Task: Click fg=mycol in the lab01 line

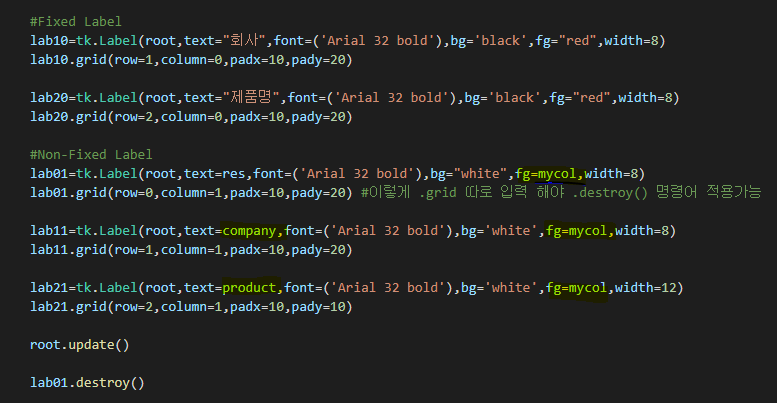Action: 546,174
